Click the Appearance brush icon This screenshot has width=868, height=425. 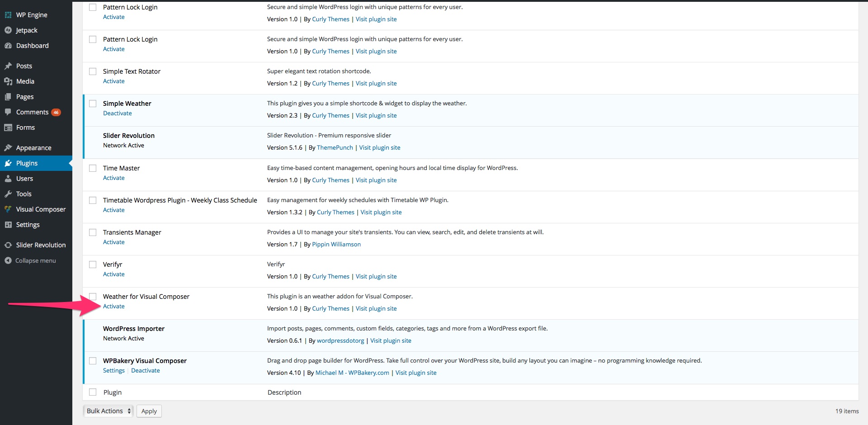click(8, 148)
